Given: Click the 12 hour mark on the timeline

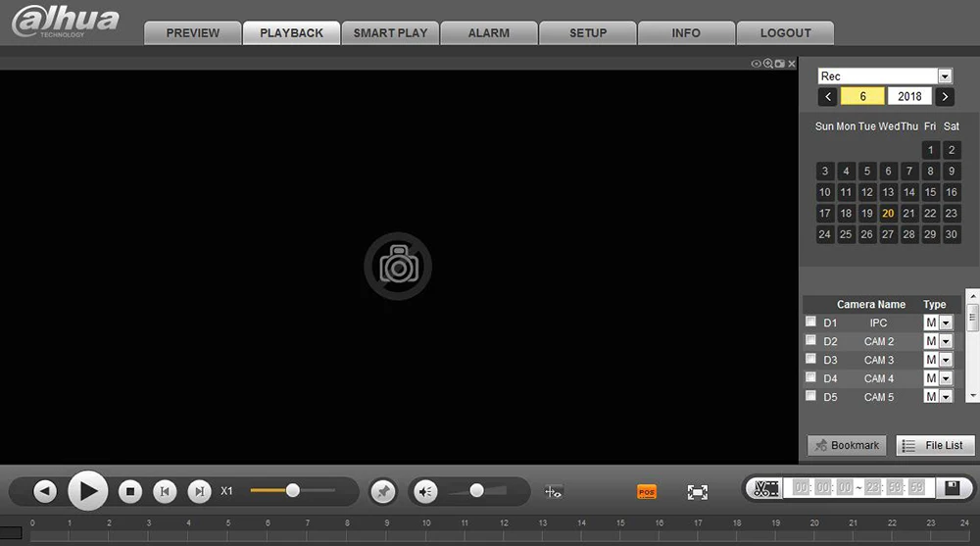Looking at the screenshot, I should pyautogui.click(x=504, y=522).
